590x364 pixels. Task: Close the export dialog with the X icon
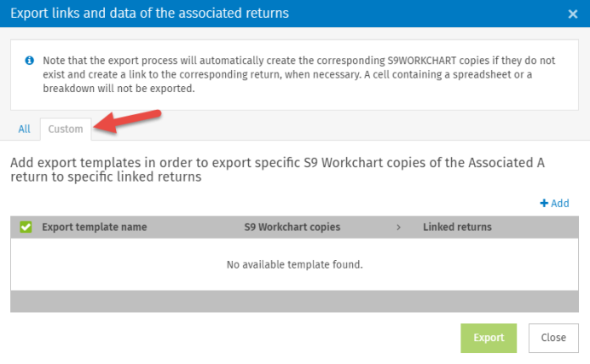coord(573,14)
